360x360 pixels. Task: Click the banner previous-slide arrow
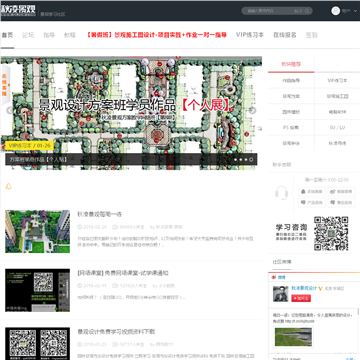point(10,111)
